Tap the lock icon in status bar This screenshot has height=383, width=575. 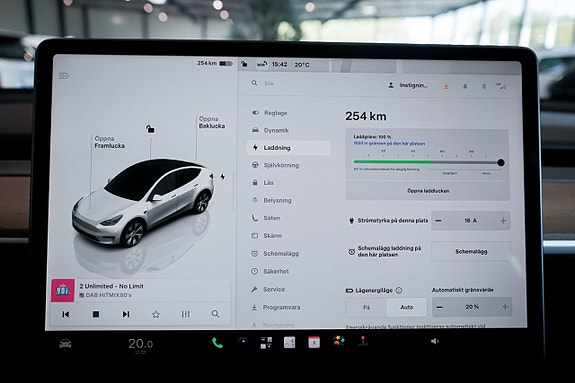244,64
